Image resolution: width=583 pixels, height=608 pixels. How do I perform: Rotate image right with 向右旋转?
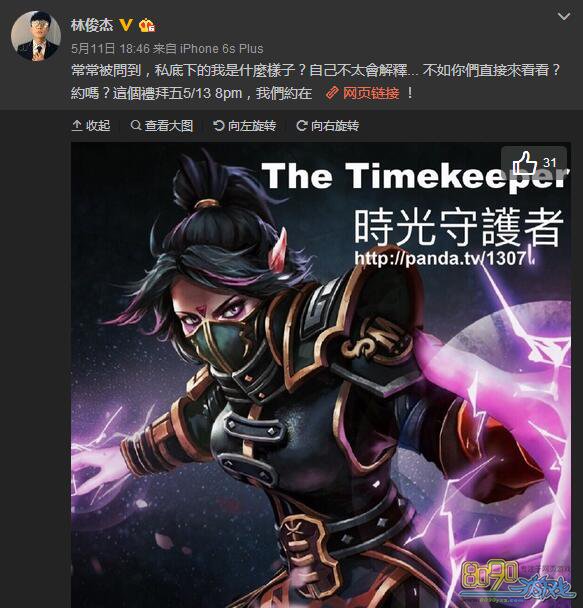click(328, 126)
